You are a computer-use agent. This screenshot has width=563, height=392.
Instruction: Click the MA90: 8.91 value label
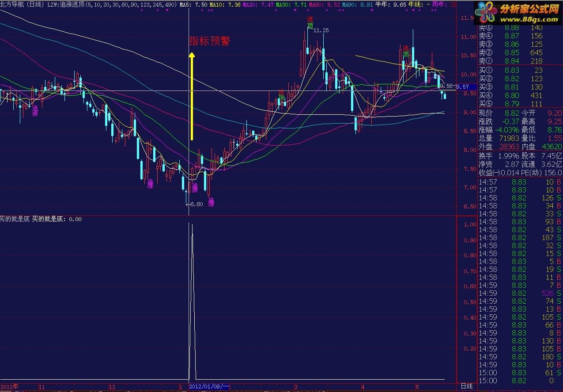(357, 4)
